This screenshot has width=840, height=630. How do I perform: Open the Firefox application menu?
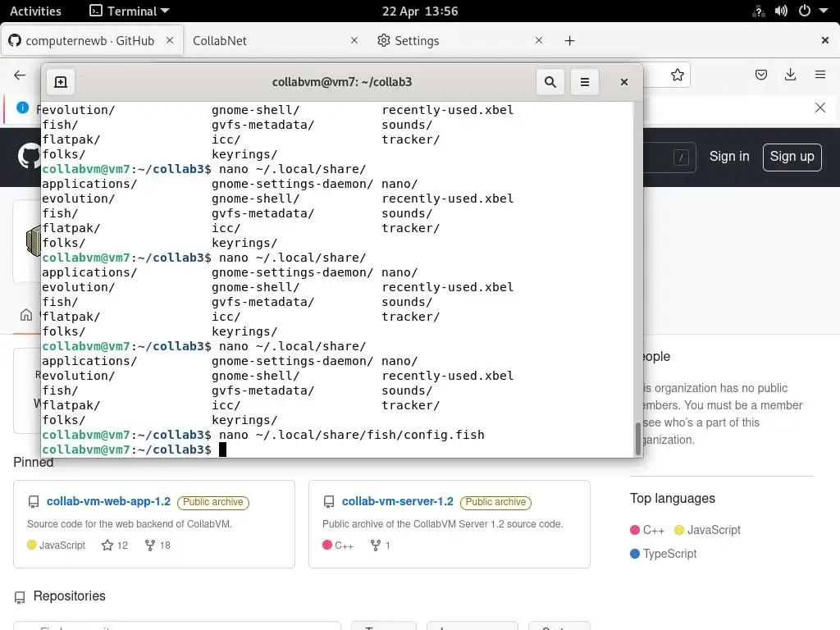820,75
